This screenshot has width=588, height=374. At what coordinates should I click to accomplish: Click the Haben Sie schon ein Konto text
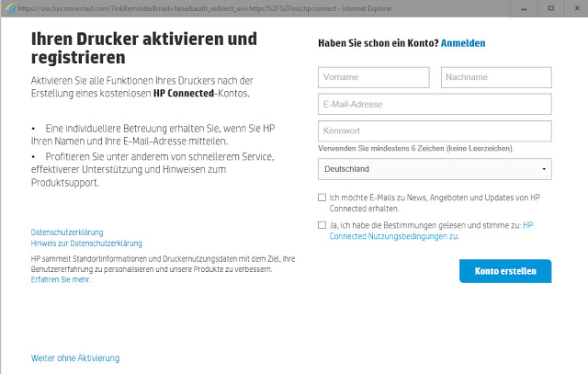click(378, 43)
